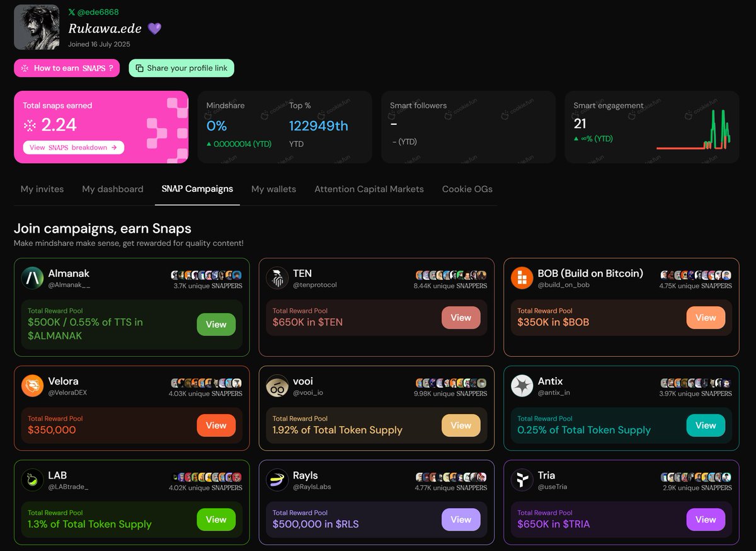View the TEN campaign
The height and width of the screenshot is (551, 756).
click(x=461, y=318)
